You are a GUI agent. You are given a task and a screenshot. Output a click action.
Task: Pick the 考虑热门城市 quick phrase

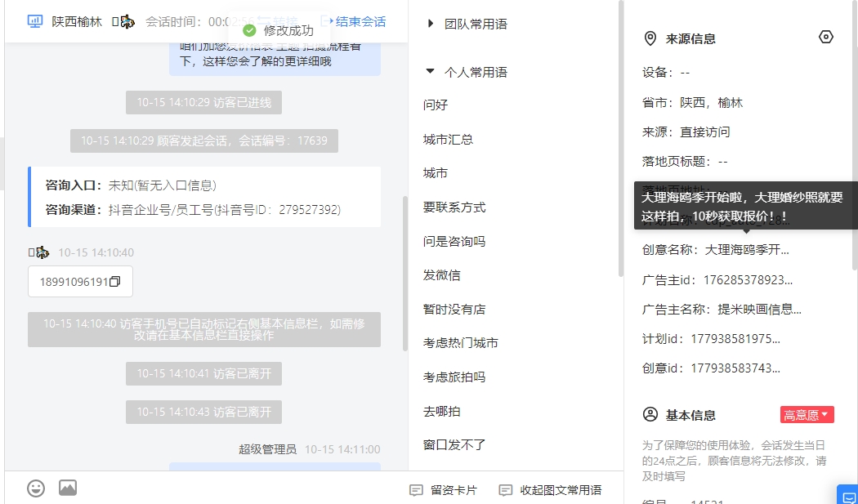pos(461,342)
